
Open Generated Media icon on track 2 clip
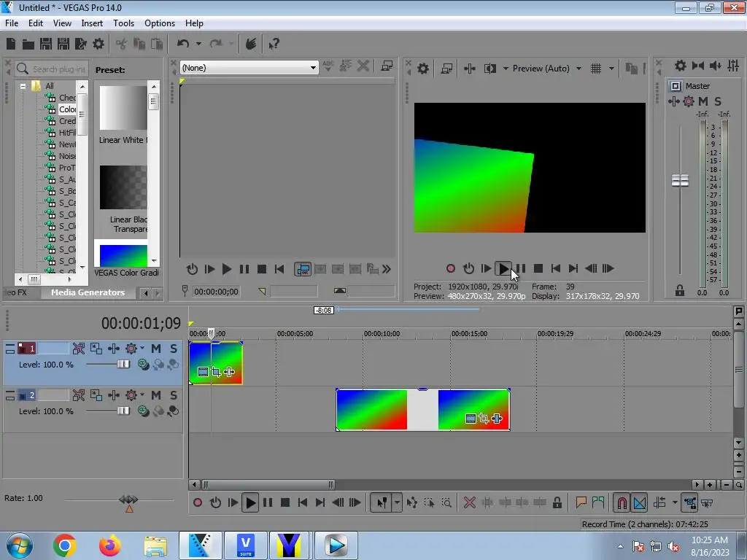[x=471, y=419]
